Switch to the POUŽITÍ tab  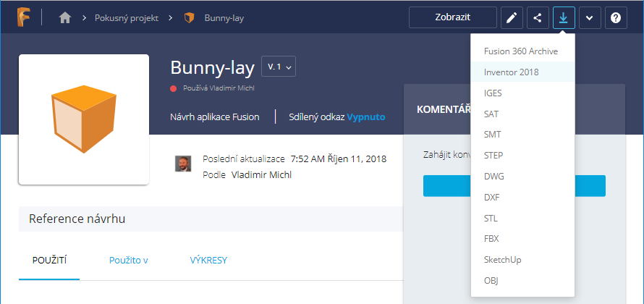[49, 260]
